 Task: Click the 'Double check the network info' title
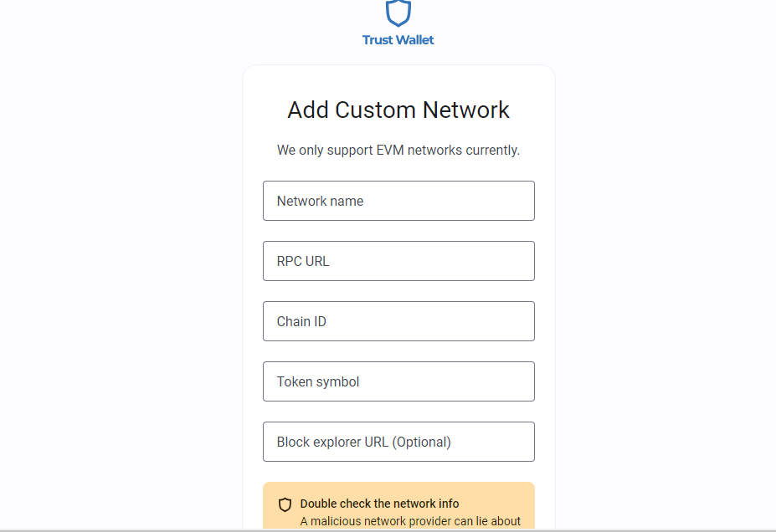pos(379,504)
